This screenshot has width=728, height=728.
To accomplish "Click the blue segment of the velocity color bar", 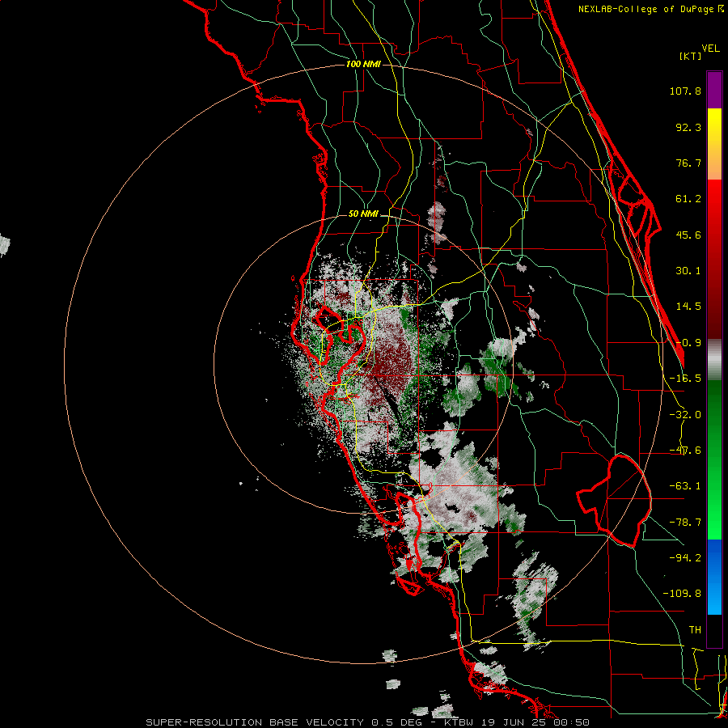I will (x=714, y=577).
